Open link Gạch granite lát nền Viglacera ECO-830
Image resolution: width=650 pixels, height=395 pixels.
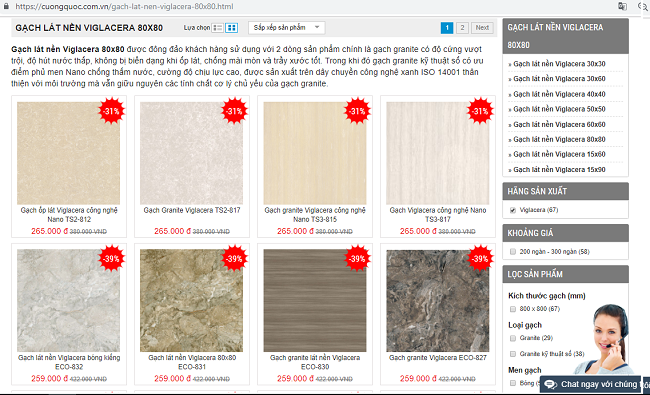(x=315, y=362)
